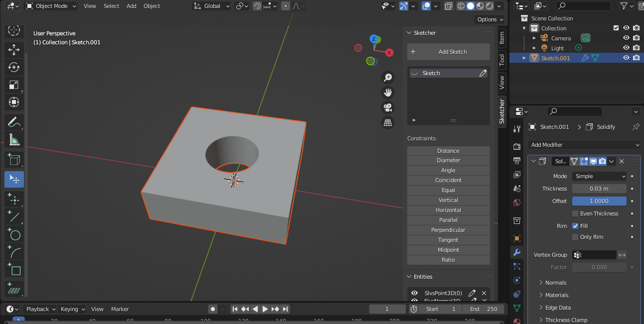Click the pin icon in properties header
Screen dimensions: 644x324
click(x=636, y=127)
